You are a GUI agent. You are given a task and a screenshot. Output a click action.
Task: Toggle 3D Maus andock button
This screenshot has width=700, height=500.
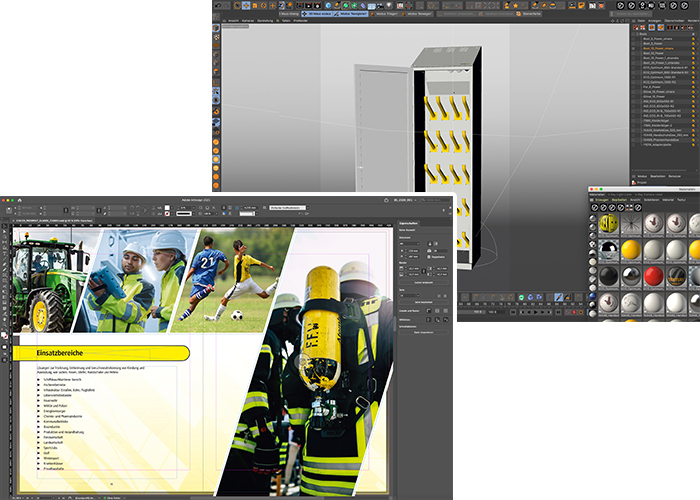click(x=317, y=14)
